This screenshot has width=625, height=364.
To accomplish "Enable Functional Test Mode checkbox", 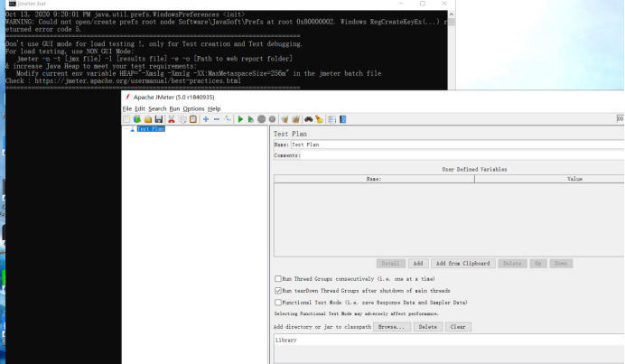I will [x=278, y=303].
